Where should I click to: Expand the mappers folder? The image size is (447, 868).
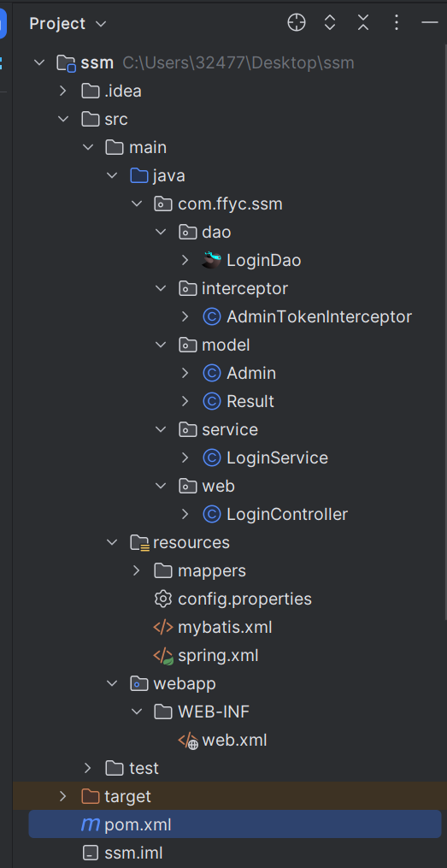137,570
